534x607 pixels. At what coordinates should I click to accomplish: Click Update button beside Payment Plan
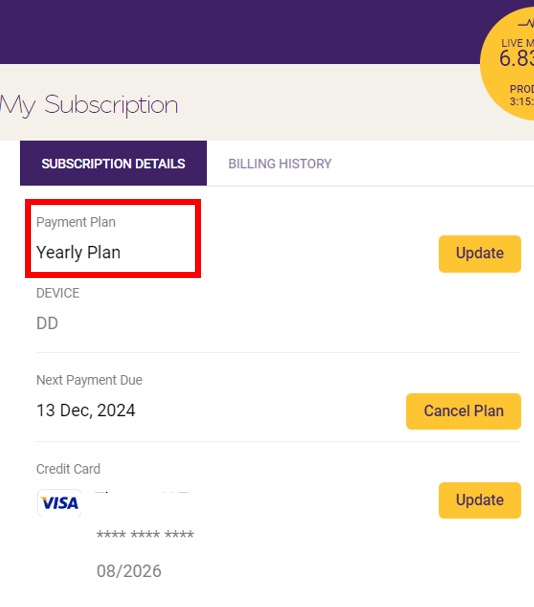(480, 254)
